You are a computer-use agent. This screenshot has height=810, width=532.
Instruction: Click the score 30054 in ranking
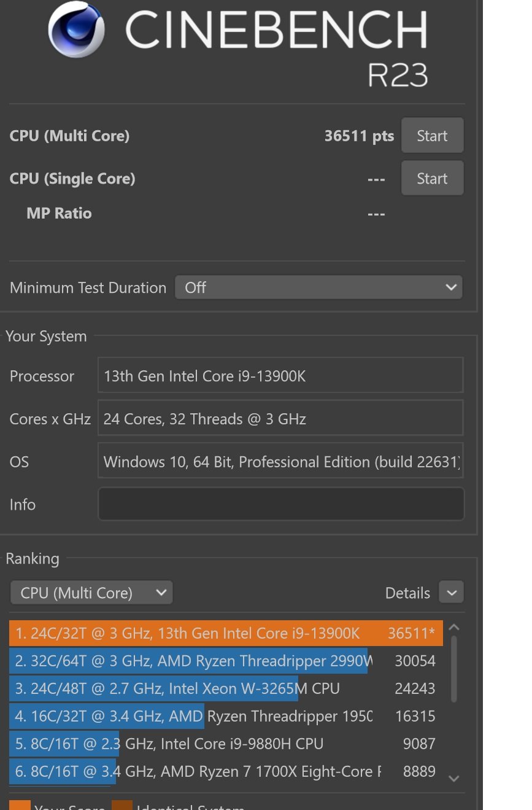(x=415, y=661)
